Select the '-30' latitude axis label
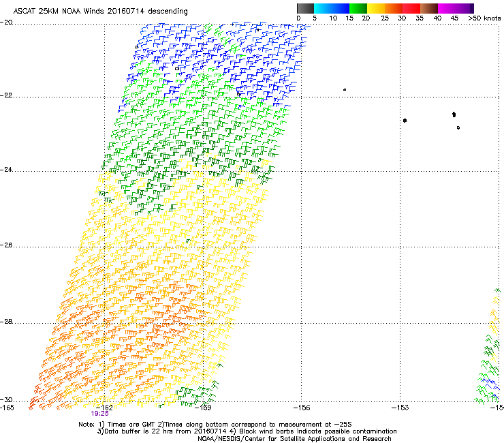 (6, 400)
